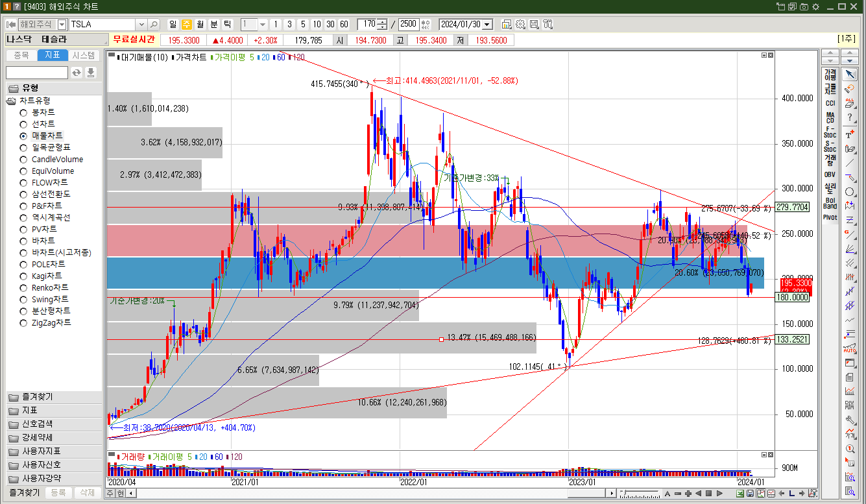866x504 pixels.
Task: Select the text annotation tool (T+)
Action: click(x=850, y=134)
